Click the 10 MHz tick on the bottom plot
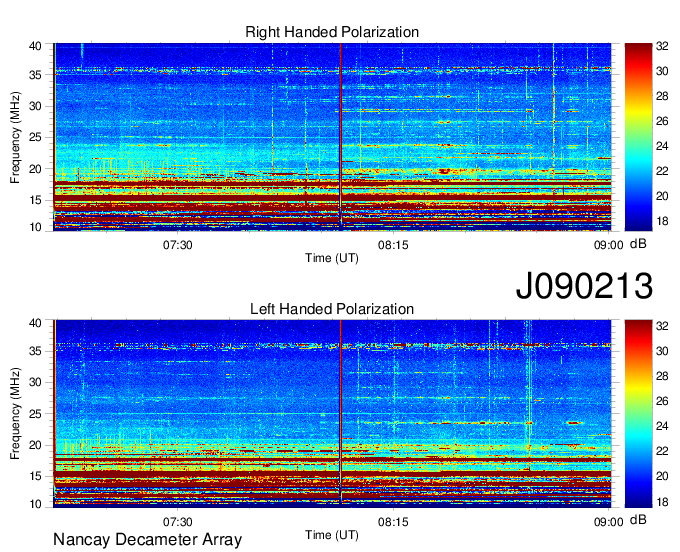 (35, 504)
